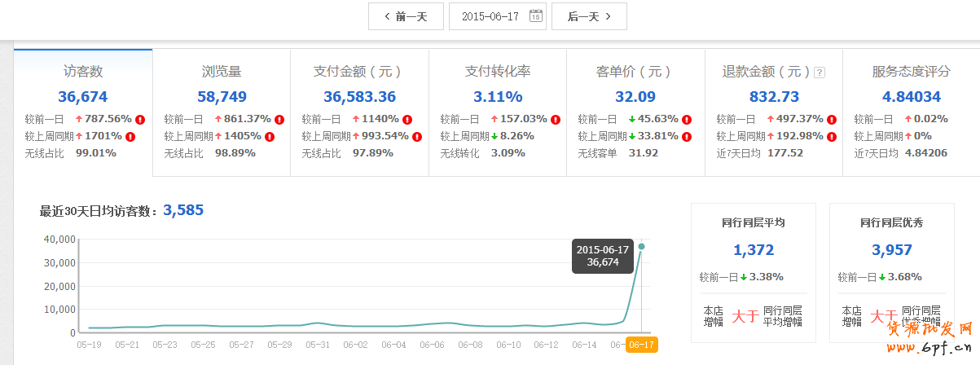Viewport: 980px width, 365px height.
Task: Select the 支付金额（元）metric tab
Action: coord(358,72)
